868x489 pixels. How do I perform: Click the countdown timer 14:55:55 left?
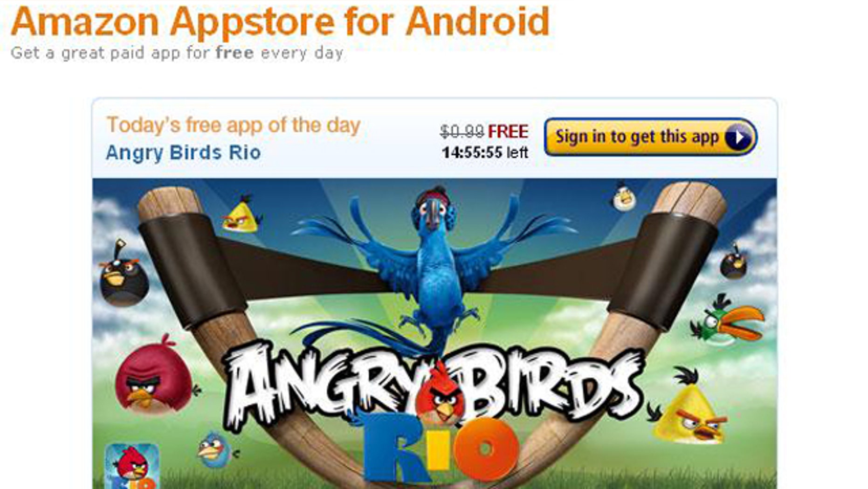(485, 153)
